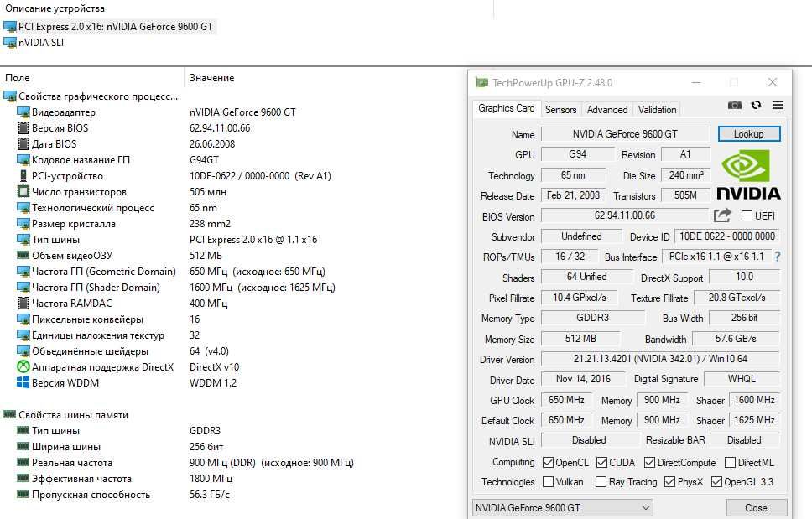Click Xbox icon for Аппаратная поддержка DirectX

tap(23, 367)
